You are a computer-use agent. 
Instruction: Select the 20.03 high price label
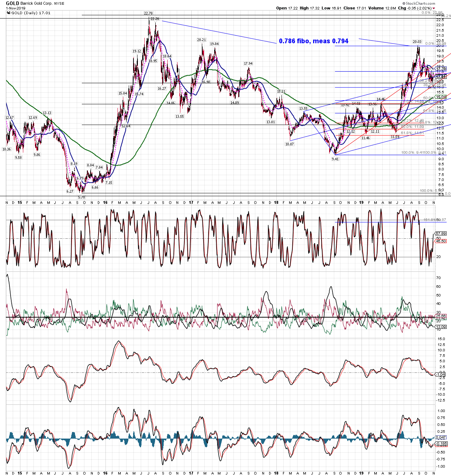417,42
